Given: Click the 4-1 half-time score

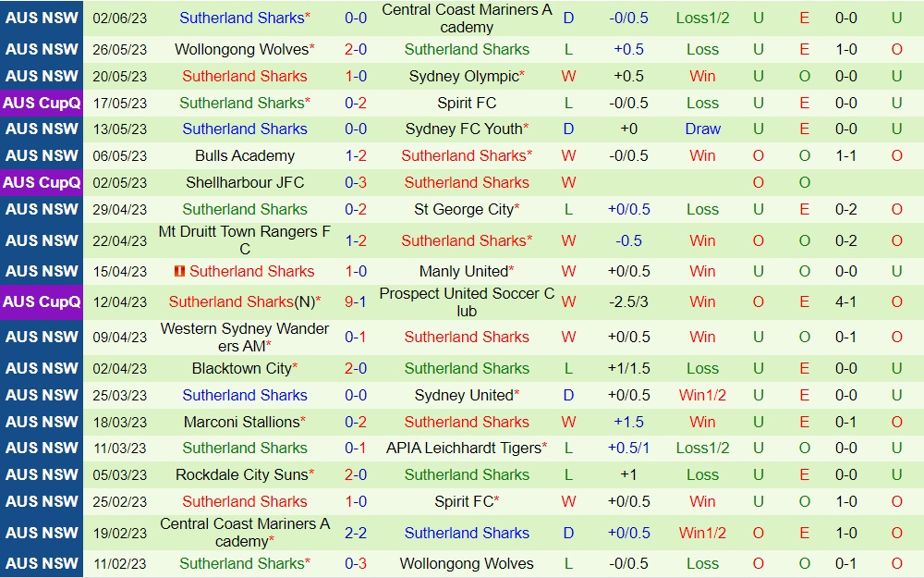Looking at the screenshot, I should pyautogui.click(x=845, y=301).
